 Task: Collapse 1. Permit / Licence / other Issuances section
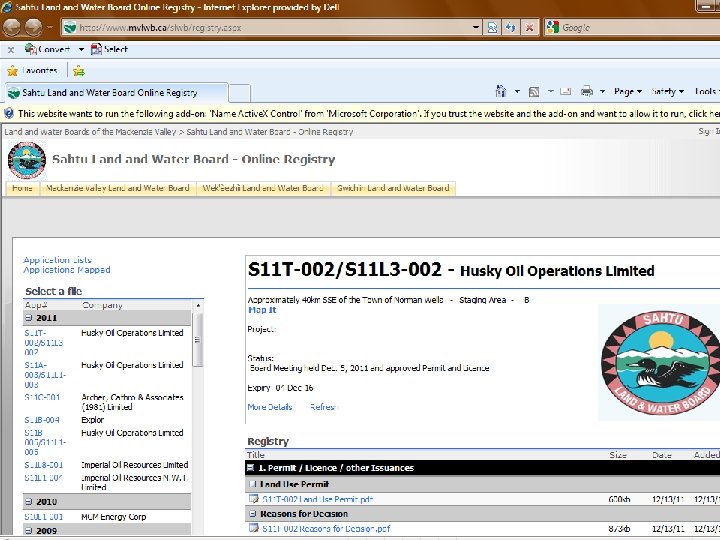click(251, 468)
